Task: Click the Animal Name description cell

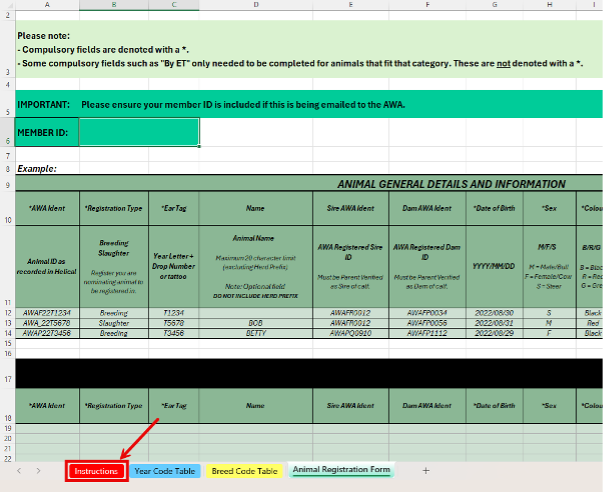Action: (256, 266)
